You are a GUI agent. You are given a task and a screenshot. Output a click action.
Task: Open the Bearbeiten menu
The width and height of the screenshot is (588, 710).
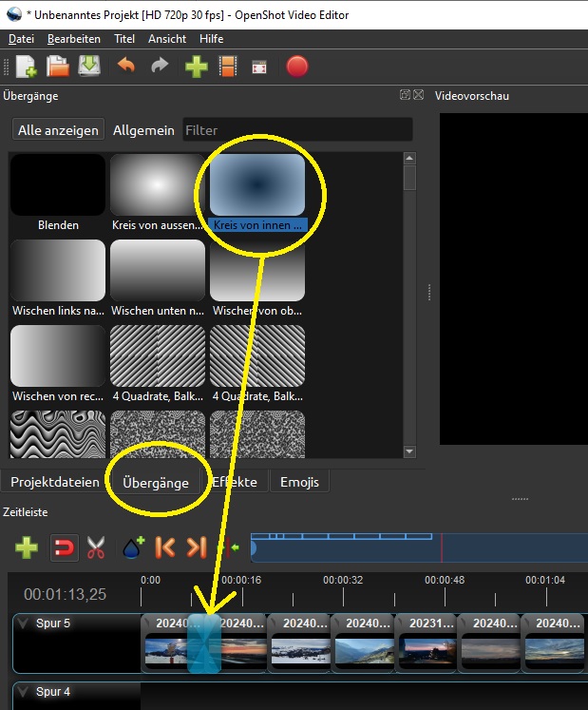(x=73, y=39)
